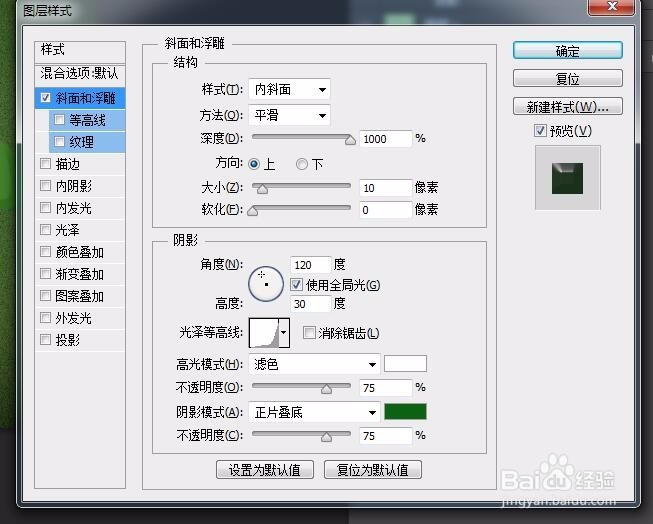
Task: Enable 消除锯齿(L) checkbox
Action: [309, 332]
